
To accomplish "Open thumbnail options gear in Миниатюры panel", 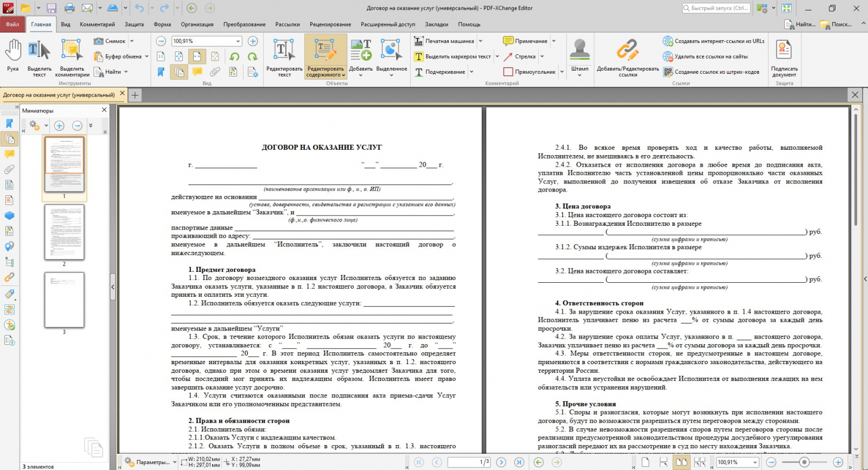I will click(x=36, y=126).
